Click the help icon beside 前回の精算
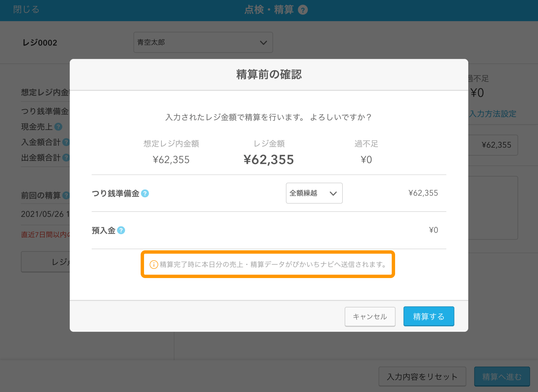This screenshot has height=392, width=538. (x=66, y=195)
